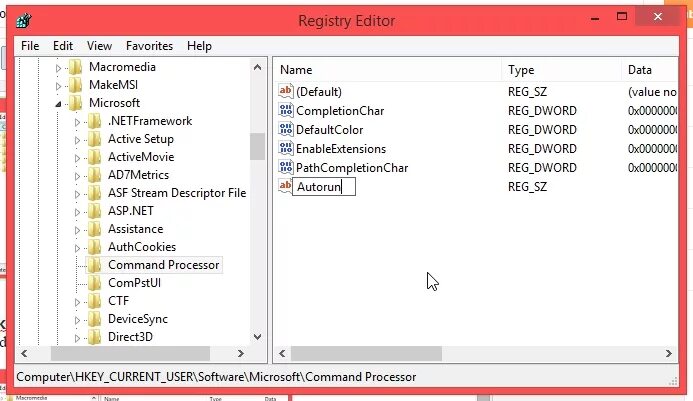
Task: Expand the Active Setup key
Action: click(77, 140)
